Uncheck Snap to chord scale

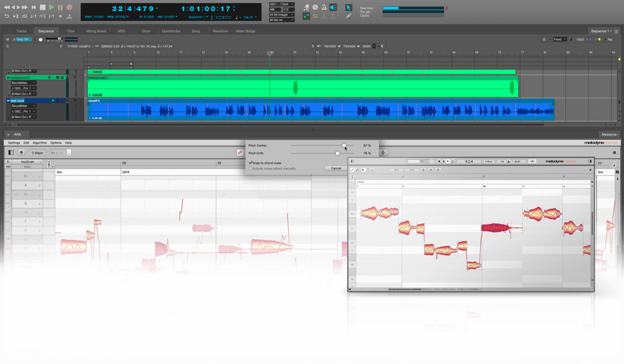(x=250, y=163)
